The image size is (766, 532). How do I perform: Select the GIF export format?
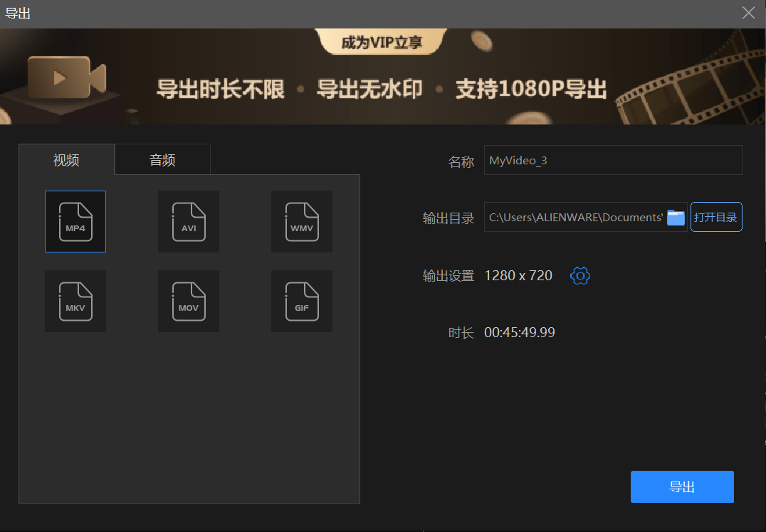pos(302,301)
